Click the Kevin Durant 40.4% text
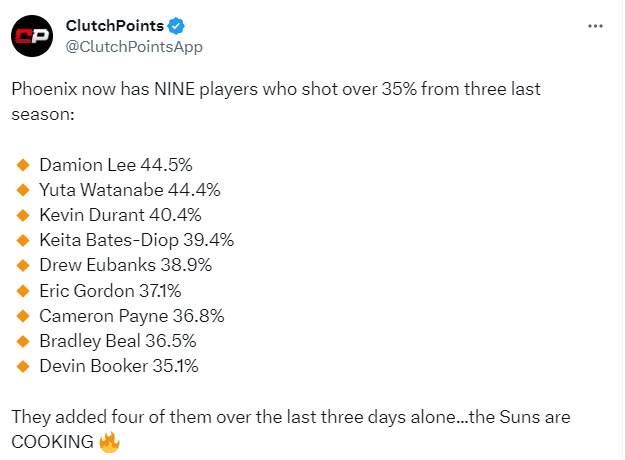625x460 pixels. pyautogui.click(x=120, y=214)
